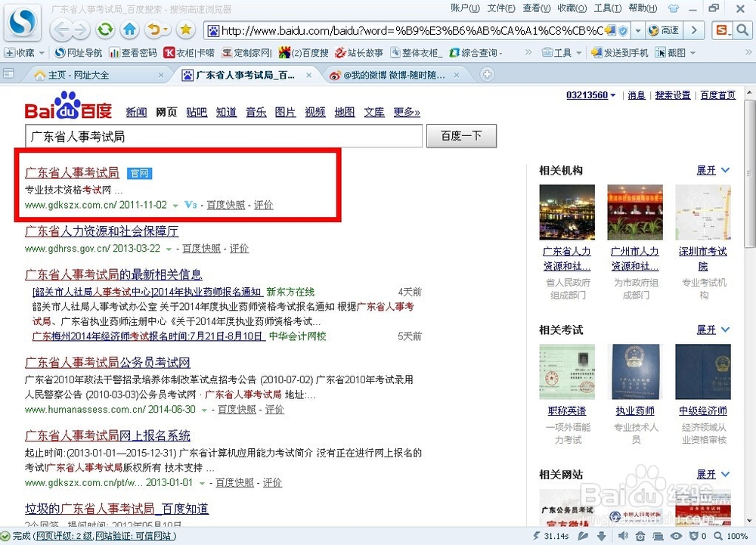Open the 工具(T) menu

click(608, 8)
